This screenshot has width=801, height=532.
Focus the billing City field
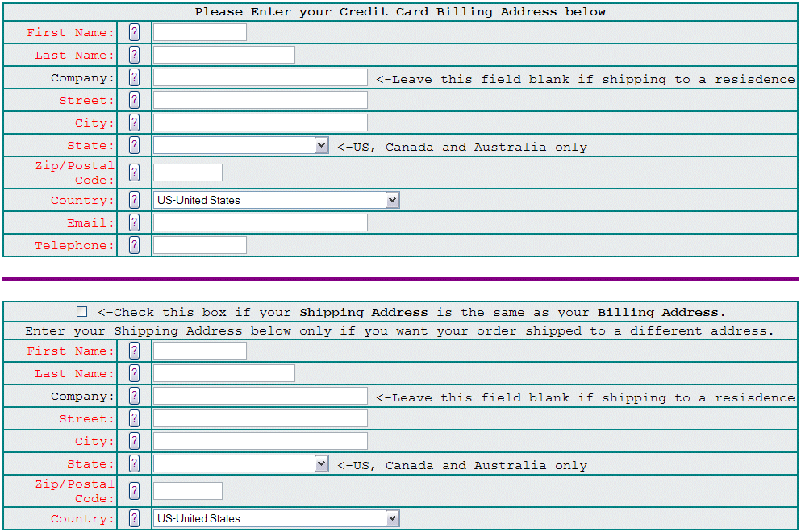coord(260,123)
